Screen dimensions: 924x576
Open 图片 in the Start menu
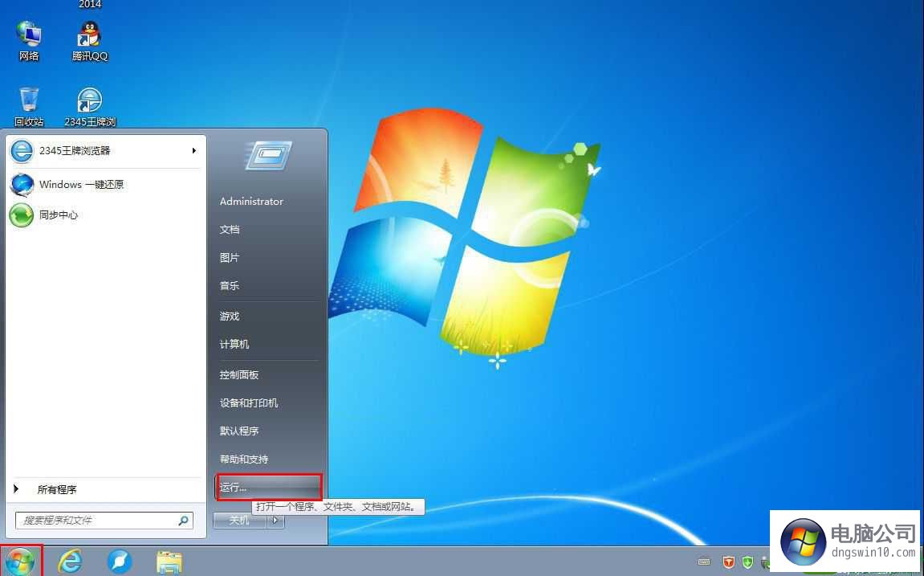[230, 258]
